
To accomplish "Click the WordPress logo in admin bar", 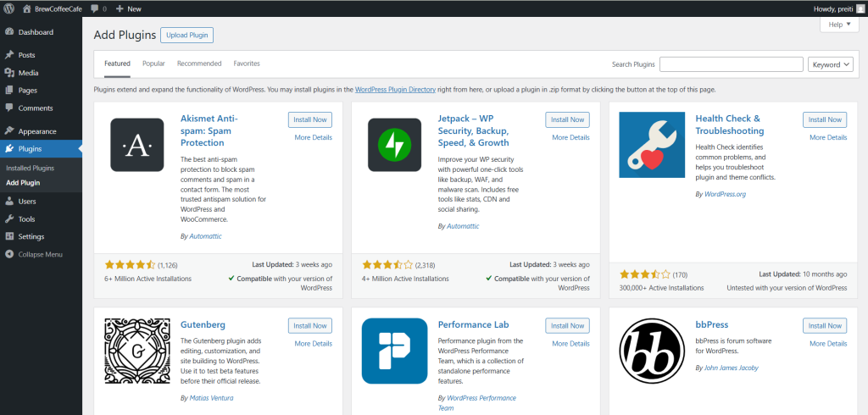I will [8, 8].
